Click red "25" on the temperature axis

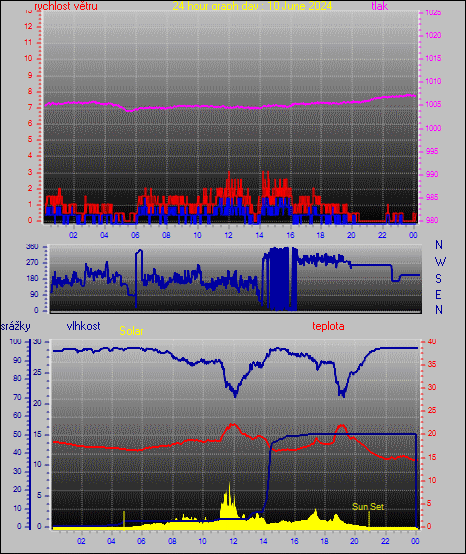coord(432,411)
